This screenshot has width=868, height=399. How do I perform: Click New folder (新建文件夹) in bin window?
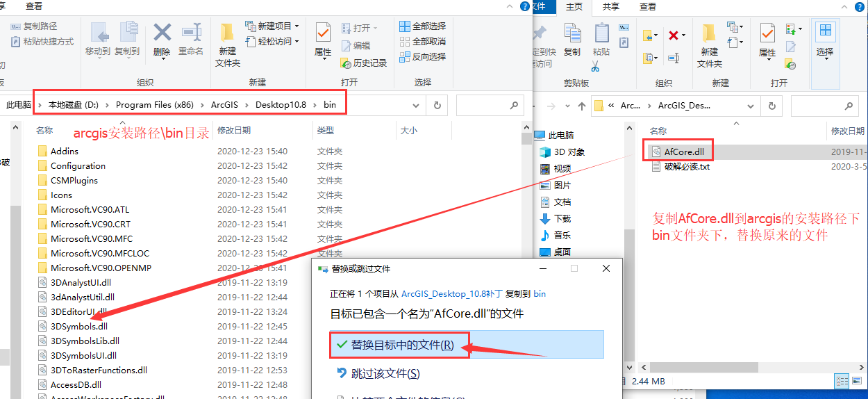tap(227, 44)
